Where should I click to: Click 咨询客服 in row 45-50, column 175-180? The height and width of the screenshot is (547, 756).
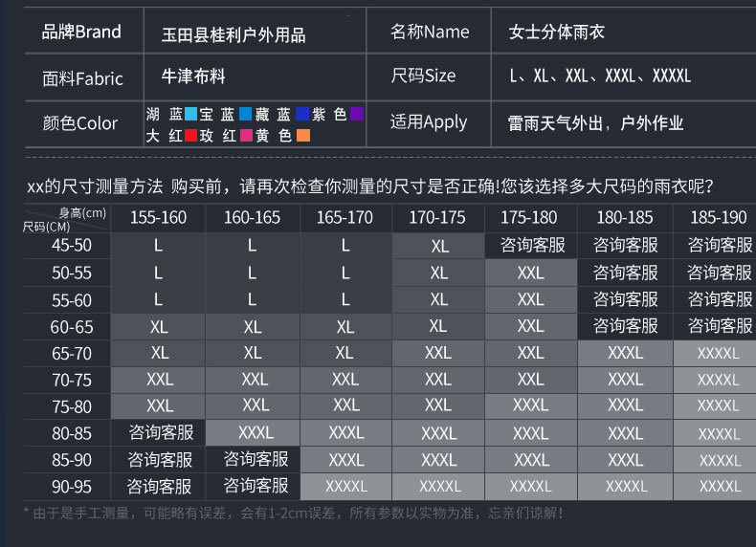532,246
